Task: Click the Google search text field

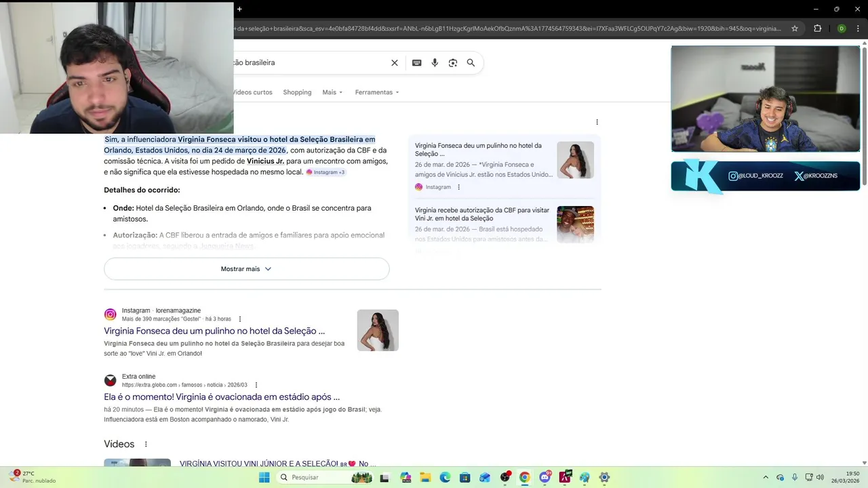Action: (309, 62)
